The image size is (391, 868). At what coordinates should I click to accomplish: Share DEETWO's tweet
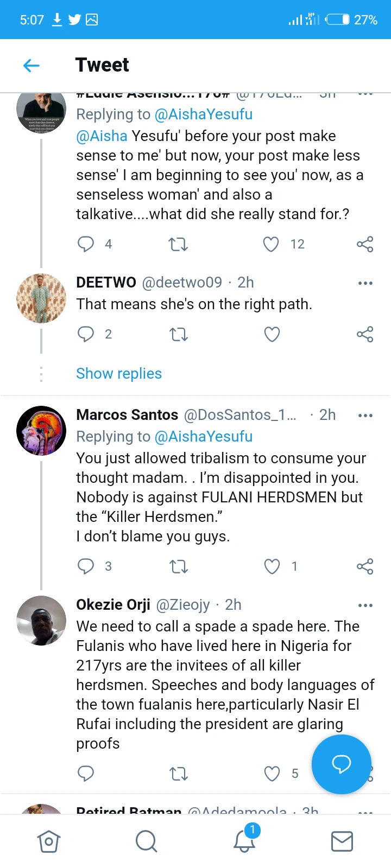tap(365, 334)
